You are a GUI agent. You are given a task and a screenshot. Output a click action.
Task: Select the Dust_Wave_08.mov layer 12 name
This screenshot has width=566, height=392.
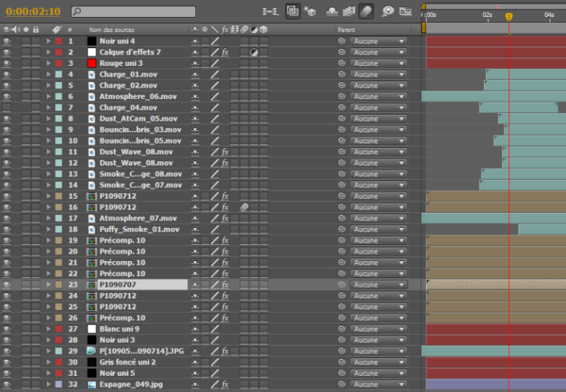click(x=136, y=163)
